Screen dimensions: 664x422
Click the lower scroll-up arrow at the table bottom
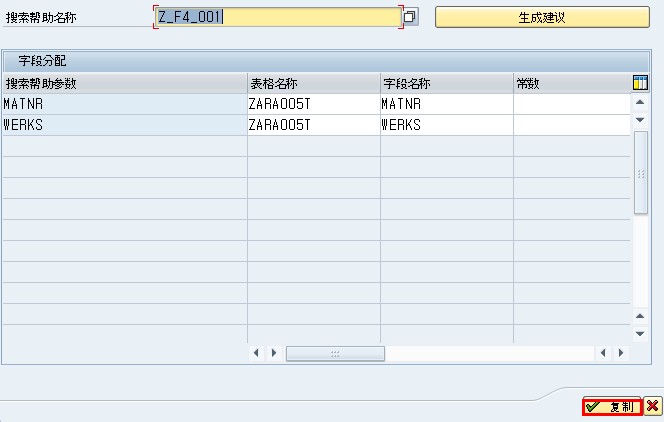(640, 316)
